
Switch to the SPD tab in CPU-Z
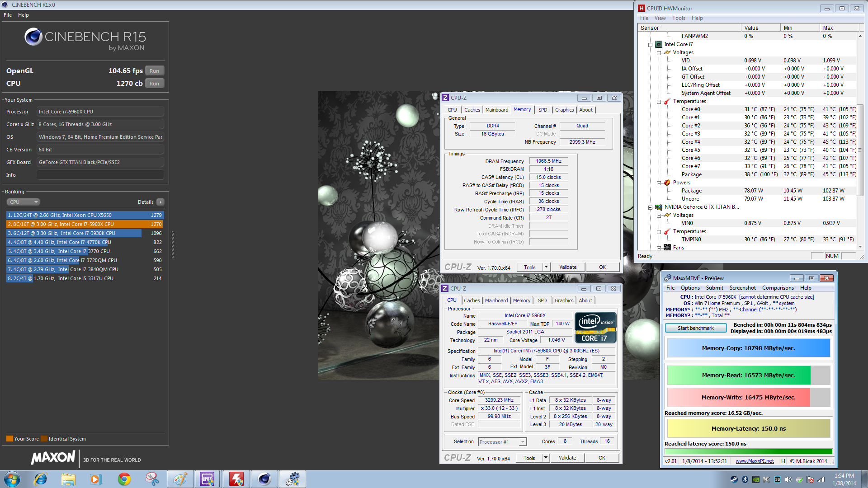click(542, 110)
